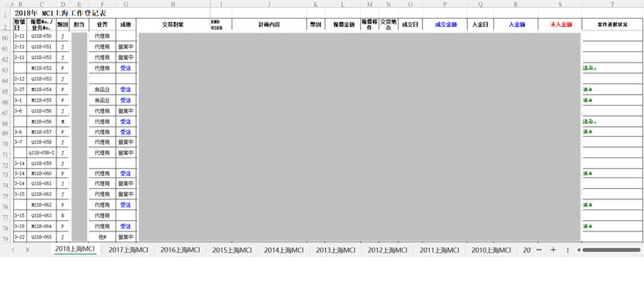The height and width of the screenshot is (285, 644).
Task: Open the 2012上海MCI sheet tab
Action: tap(388, 250)
